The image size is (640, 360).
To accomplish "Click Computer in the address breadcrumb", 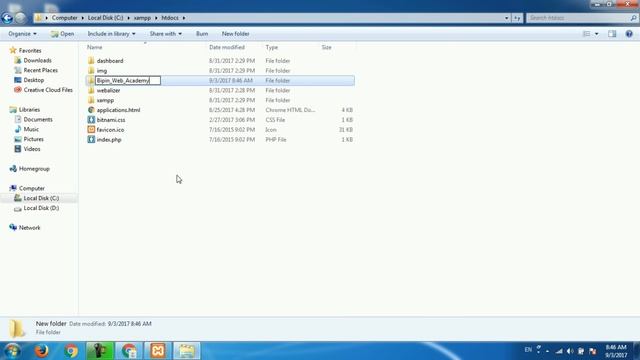I will click(x=64, y=18).
